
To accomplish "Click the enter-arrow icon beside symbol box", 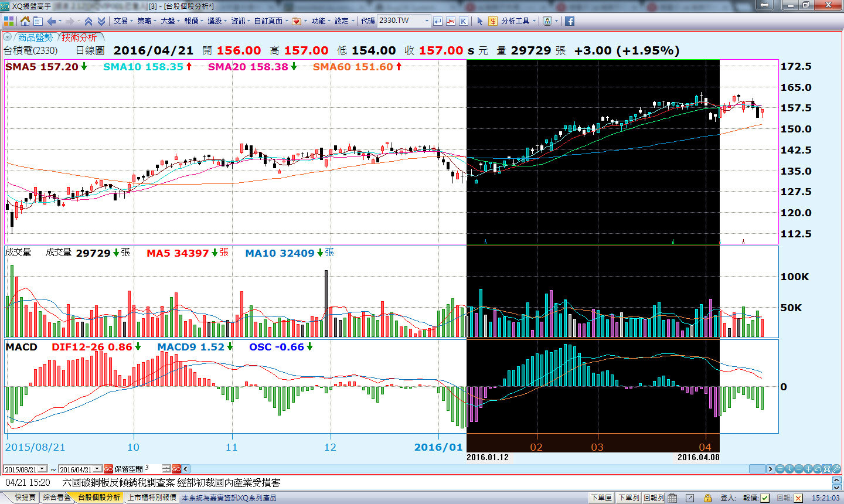I will (438, 21).
